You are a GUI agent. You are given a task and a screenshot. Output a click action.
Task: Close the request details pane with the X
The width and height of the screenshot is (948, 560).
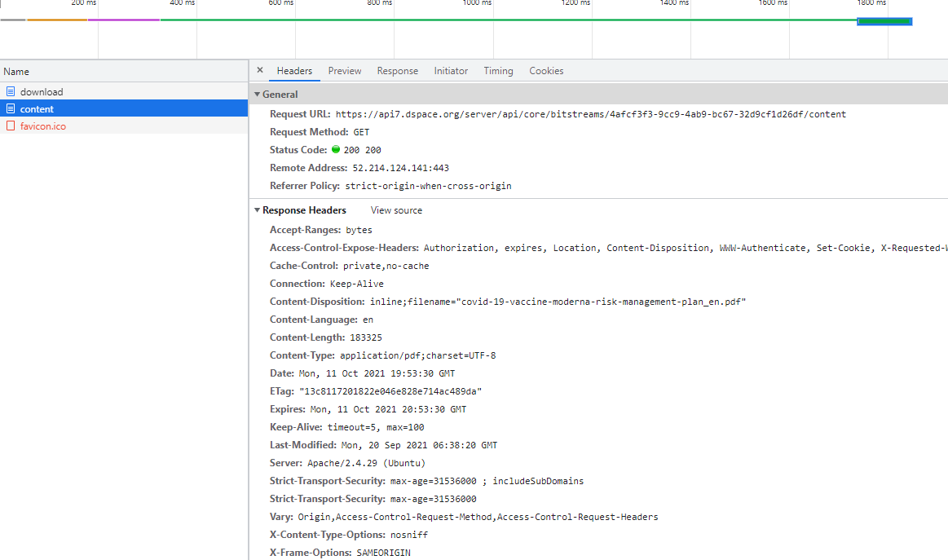(x=259, y=71)
